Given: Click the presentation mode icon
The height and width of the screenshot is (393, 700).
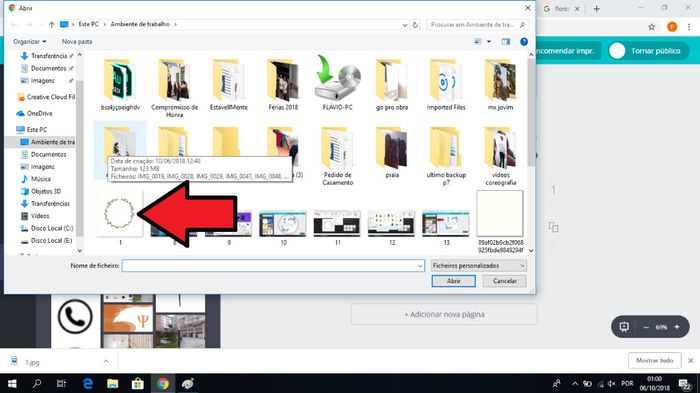Looking at the screenshot, I should [624, 327].
